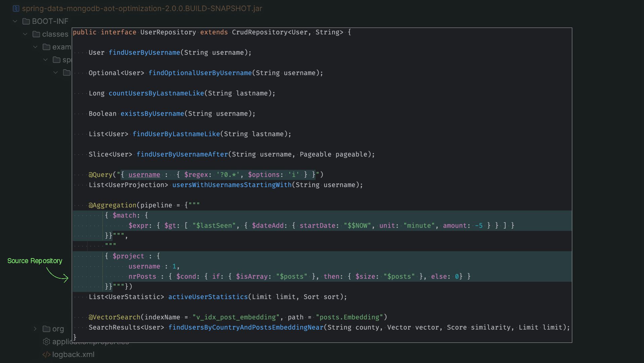Image resolution: width=644 pixels, height=363 pixels.
Task: Select the org folder icon
Action: pos(46,329)
